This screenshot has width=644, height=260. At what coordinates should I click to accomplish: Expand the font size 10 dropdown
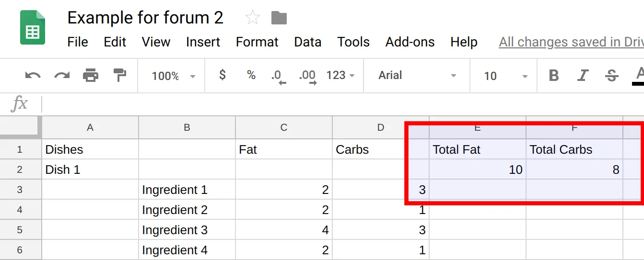point(505,76)
